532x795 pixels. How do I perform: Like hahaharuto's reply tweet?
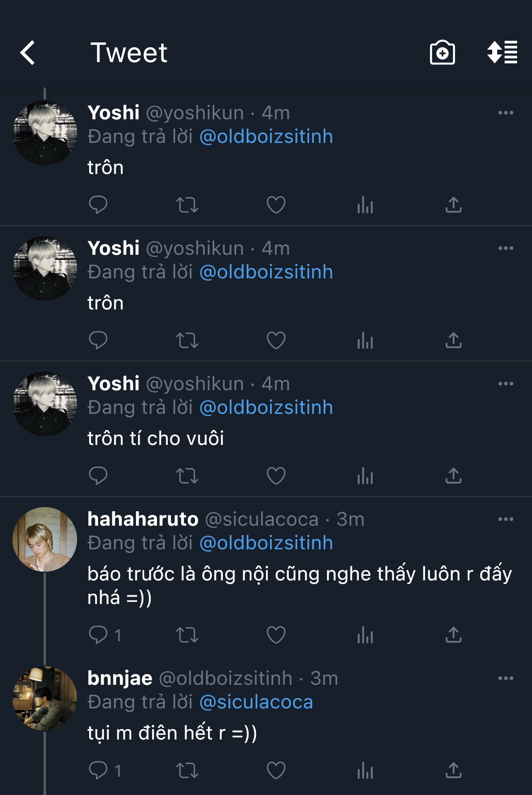tap(276, 635)
